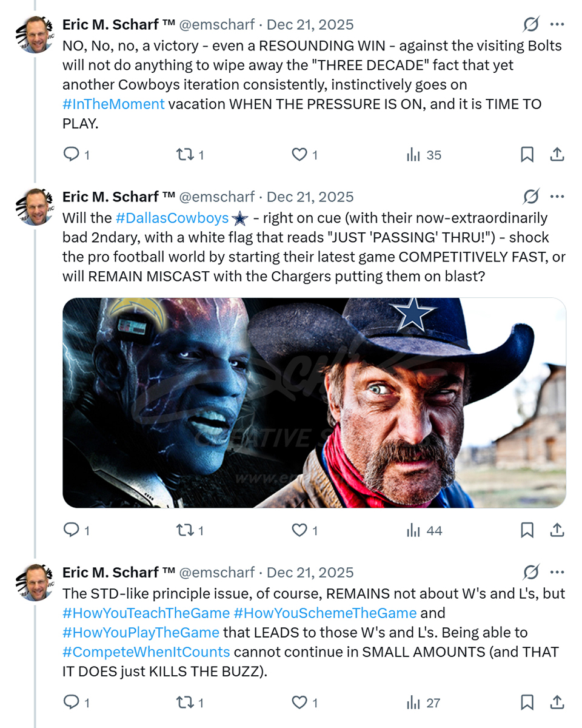This screenshot has height=728, width=582.
Task: Bookmark the tweet about W's and L's
Action: point(527,703)
